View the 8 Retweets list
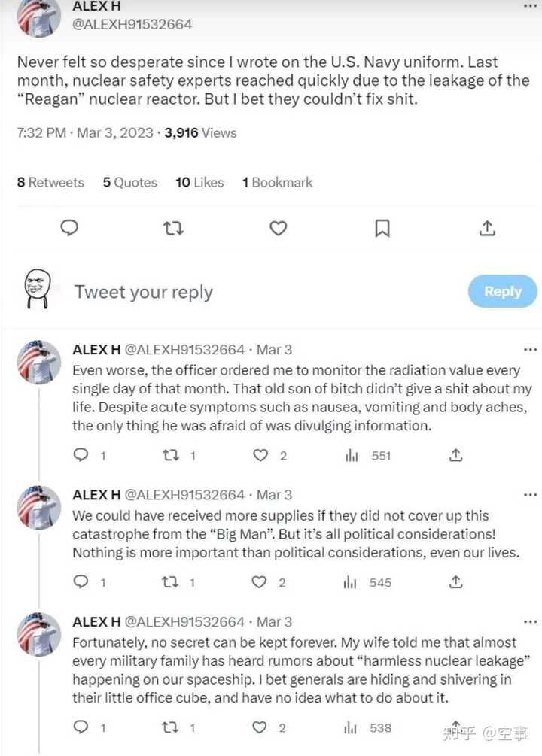Viewport: 542px width, 756px height. click(50, 182)
